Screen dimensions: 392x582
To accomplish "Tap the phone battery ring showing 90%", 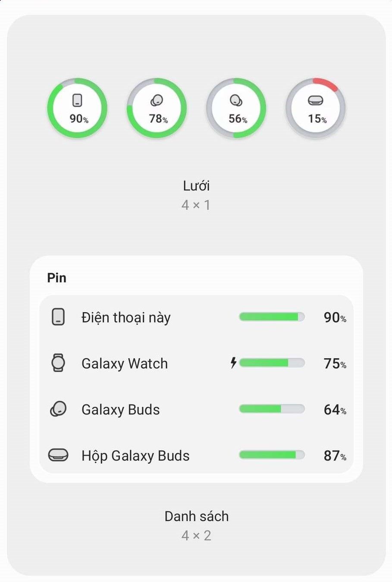I will point(77,108).
